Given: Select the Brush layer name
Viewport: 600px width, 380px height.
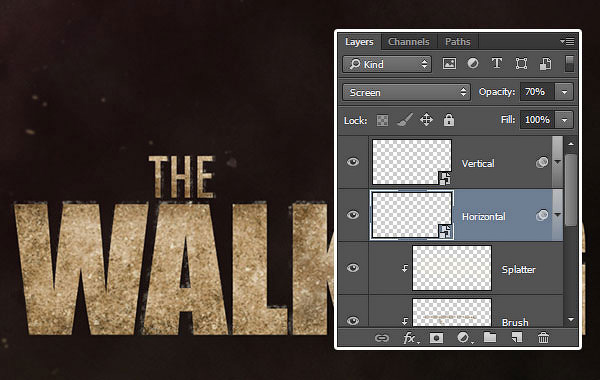Looking at the screenshot, I should tap(515, 322).
